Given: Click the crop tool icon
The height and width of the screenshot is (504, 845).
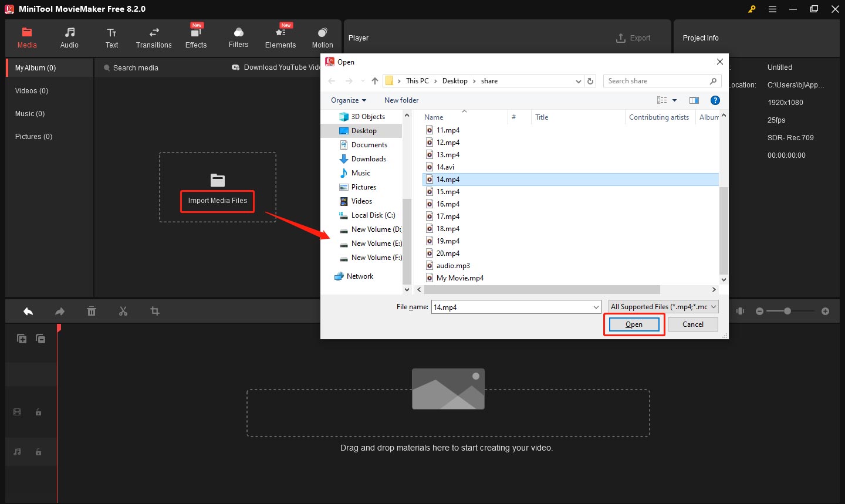Looking at the screenshot, I should click(155, 312).
